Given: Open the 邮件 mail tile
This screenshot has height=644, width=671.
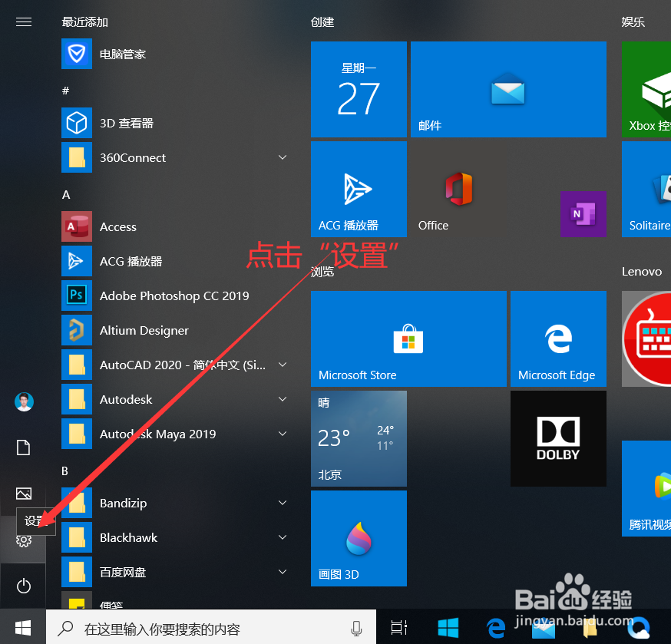Looking at the screenshot, I should coord(508,89).
